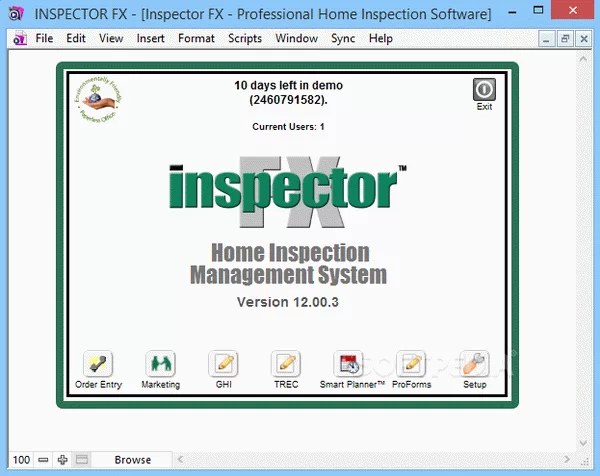Viewport: 600px width, 476px height.
Task: Close the main application with red X
Action: [572, 10]
